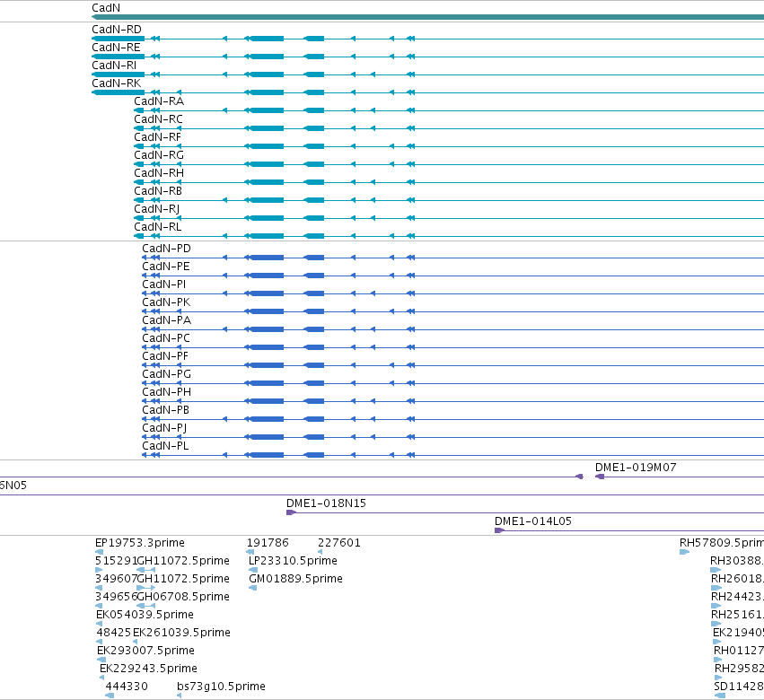Open EST label starting RH57809.5prim
Image resolution: width=764 pixels, height=700 pixels.
point(722,543)
